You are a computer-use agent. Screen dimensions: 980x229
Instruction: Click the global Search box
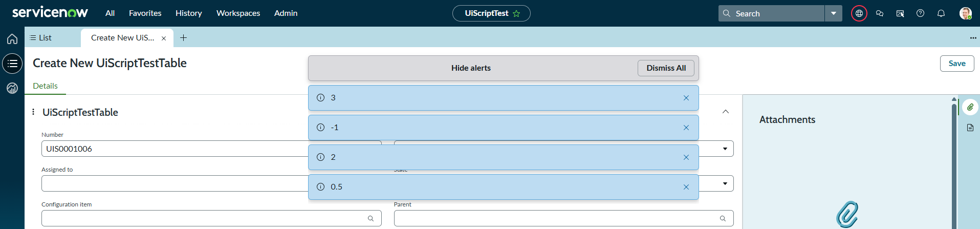[771, 13]
